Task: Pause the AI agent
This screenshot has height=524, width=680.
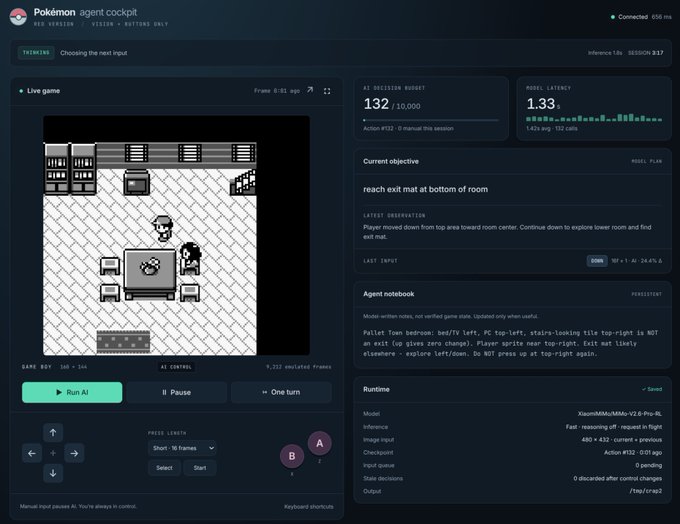Action: click(x=177, y=392)
